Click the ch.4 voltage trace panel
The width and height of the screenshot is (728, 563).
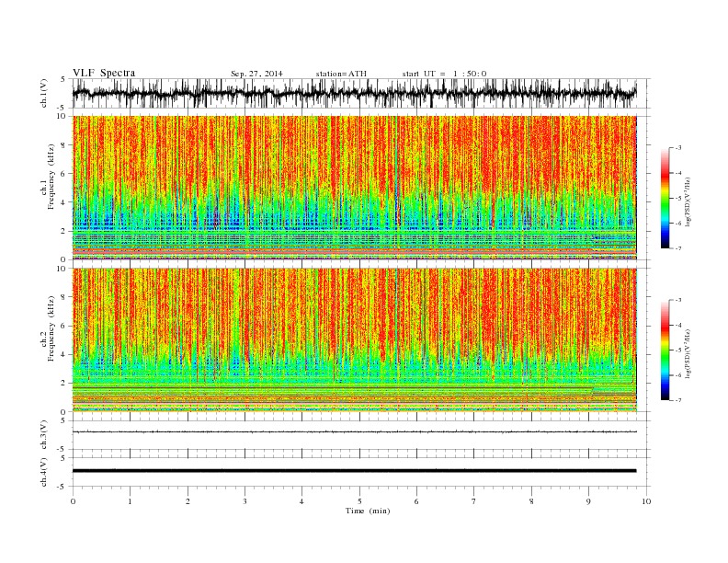click(360, 472)
